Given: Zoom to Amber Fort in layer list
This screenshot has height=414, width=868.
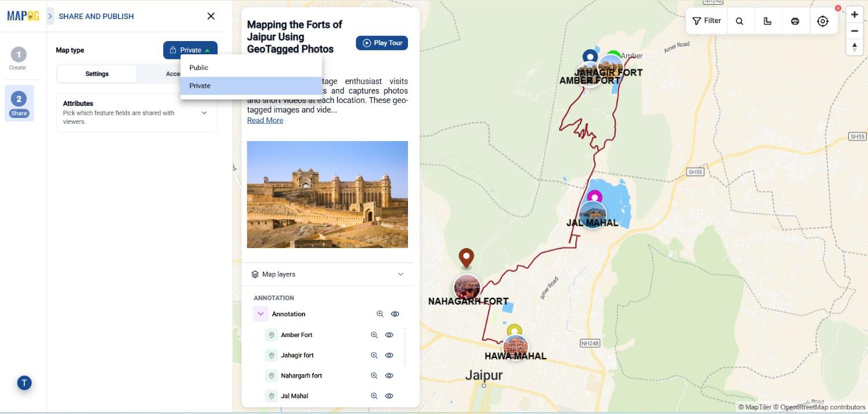Looking at the screenshot, I should point(374,335).
